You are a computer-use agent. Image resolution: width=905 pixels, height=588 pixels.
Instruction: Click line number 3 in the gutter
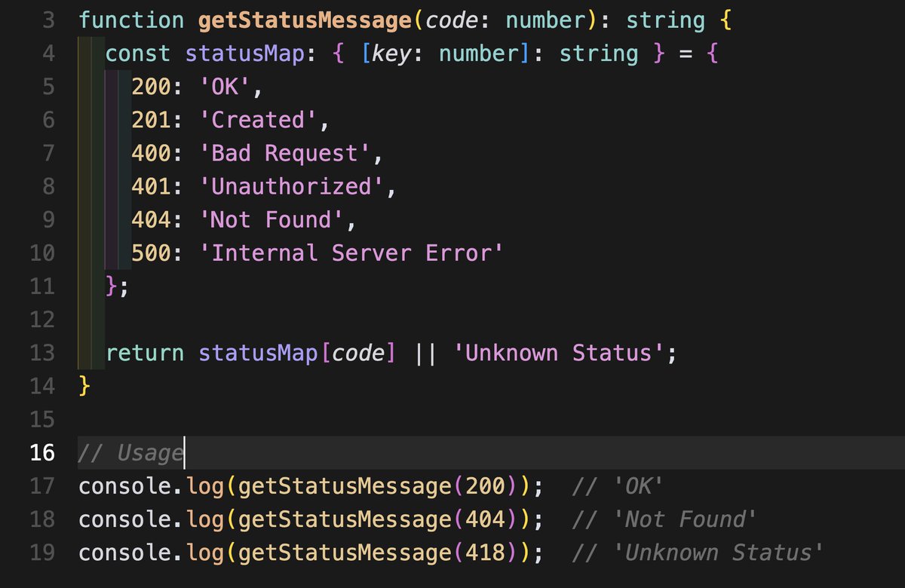(48, 20)
